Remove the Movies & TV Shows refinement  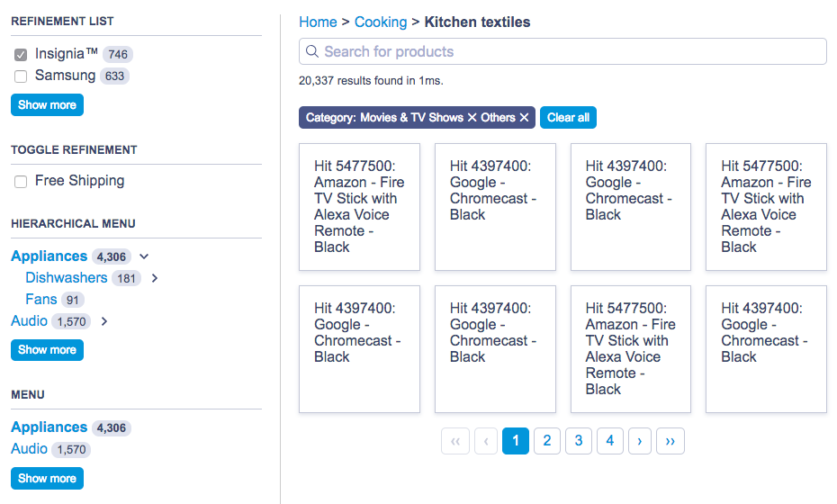[472, 118]
